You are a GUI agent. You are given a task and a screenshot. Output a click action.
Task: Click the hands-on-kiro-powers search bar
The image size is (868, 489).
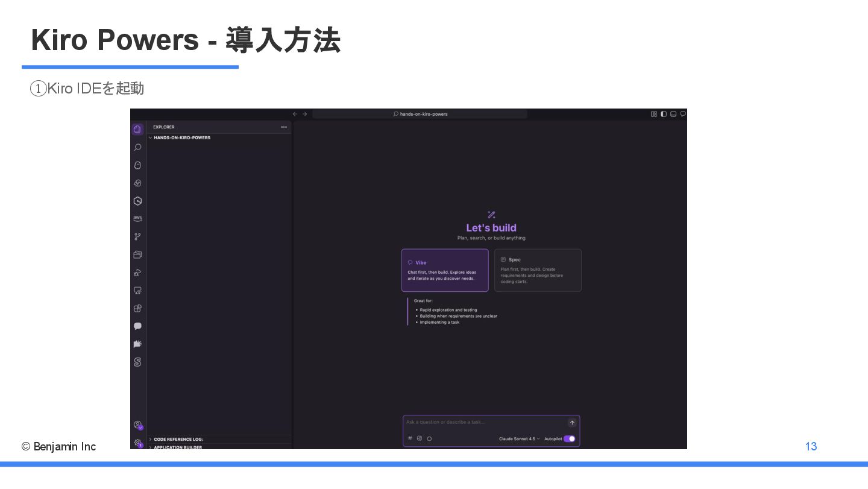coord(420,114)
